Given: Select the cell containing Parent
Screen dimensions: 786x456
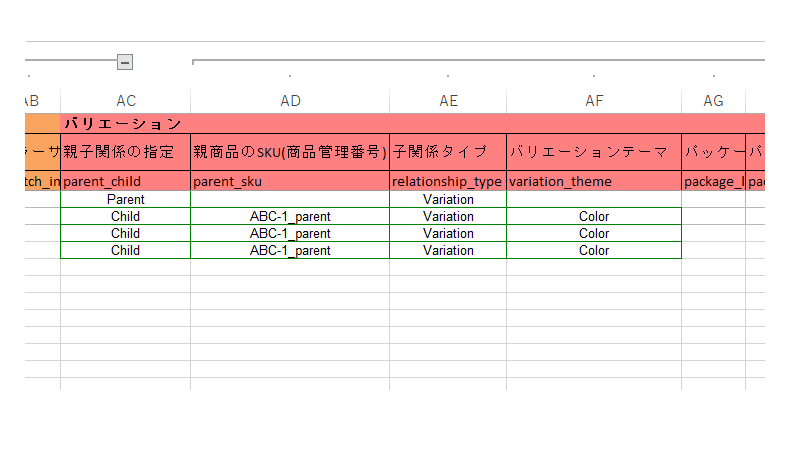Looking at the screenshot, I should (125, 199).
